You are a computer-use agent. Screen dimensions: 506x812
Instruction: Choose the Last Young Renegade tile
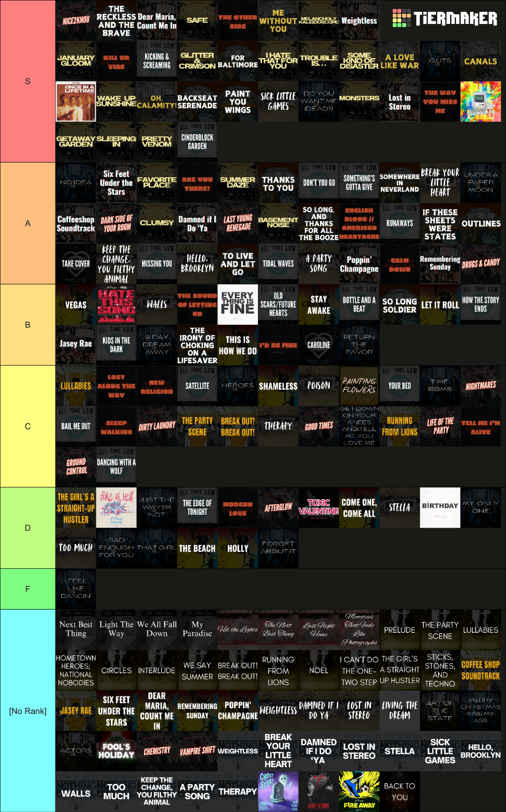tap(237, 223)
